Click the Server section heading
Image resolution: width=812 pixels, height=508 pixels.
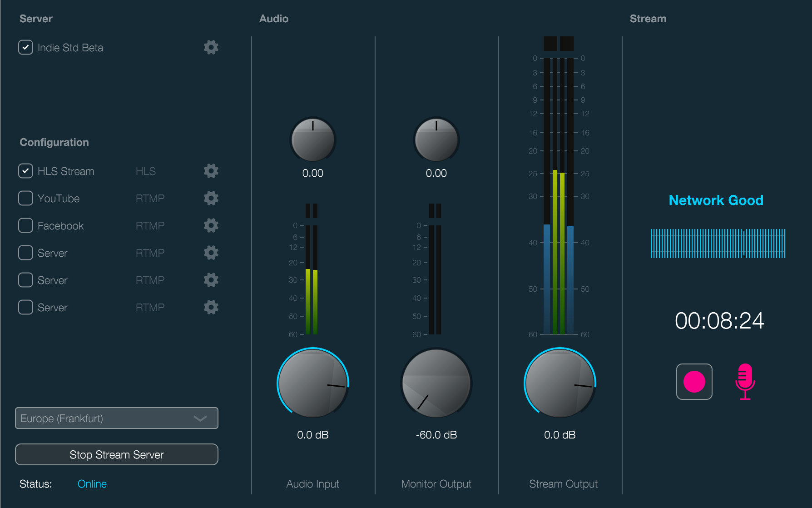point(36,19)
